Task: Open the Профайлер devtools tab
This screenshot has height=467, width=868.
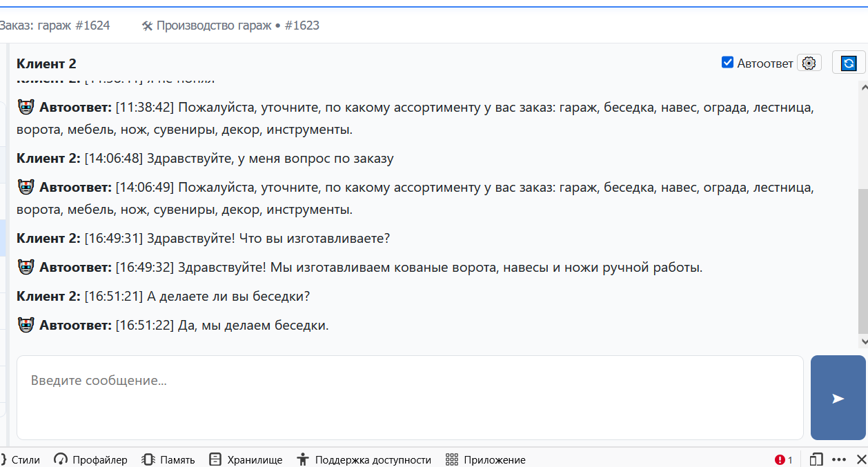Action: pyautogui.click(x=91, y=459)
